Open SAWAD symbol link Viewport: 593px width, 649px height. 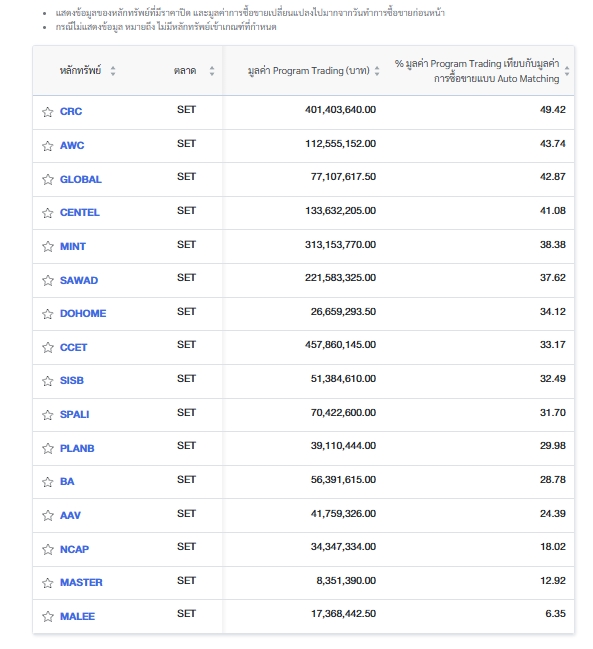click(x=79, y=280)
